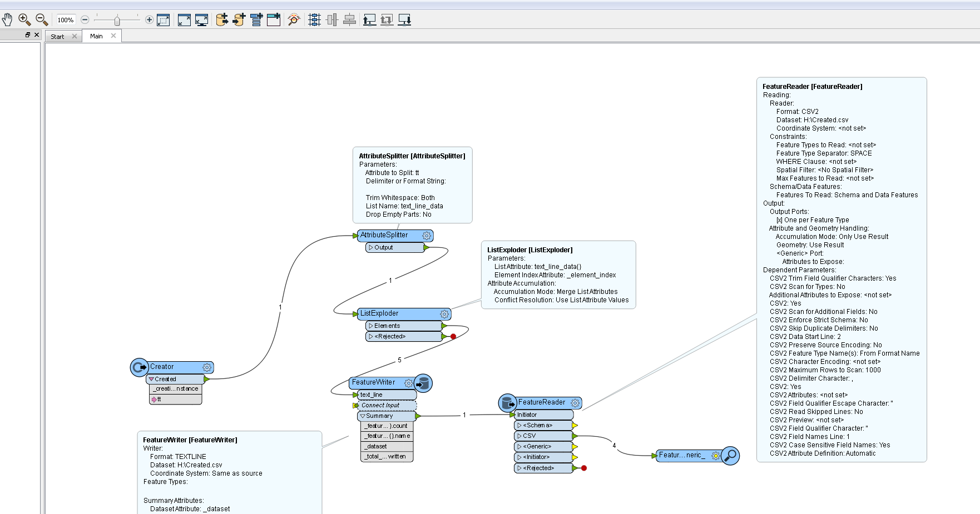Select the FeatureReader Initiator input port
Image resolution: width=980 pixels, height=514 pixels.
click(x=543, y=415)
